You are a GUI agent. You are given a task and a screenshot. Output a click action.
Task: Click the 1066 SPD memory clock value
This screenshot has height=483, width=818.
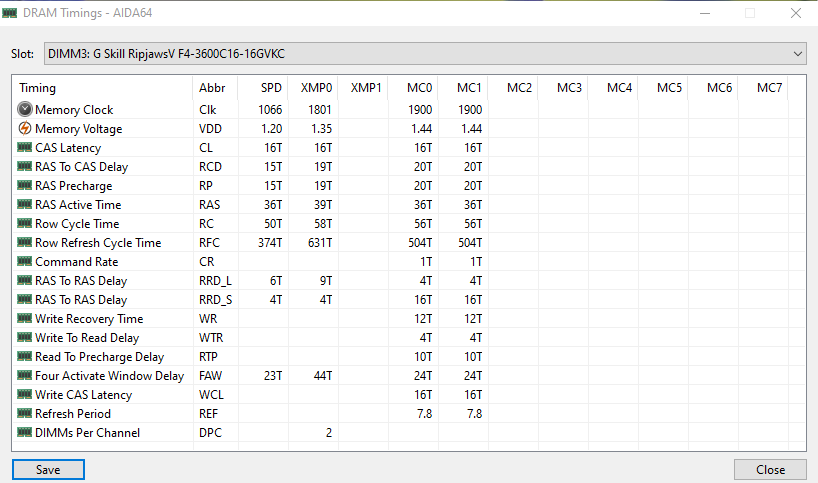pyautogui.click(x=270, y=110)
